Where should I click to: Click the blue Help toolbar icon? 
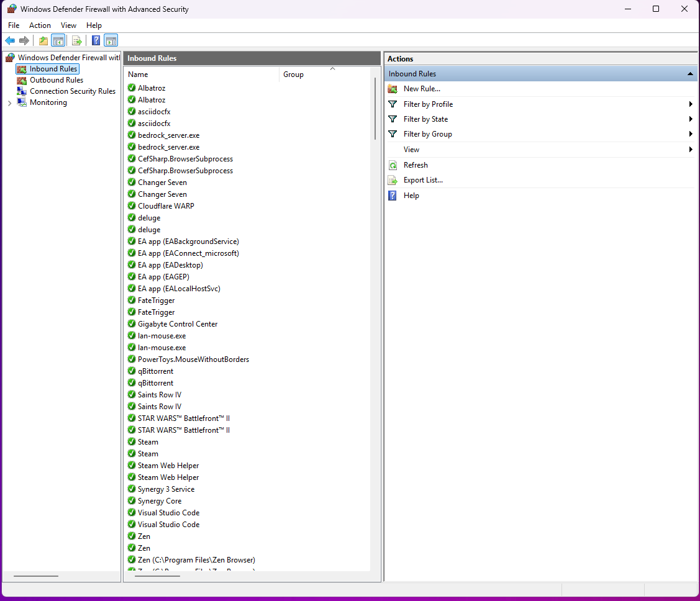click(x=96, y=41)
